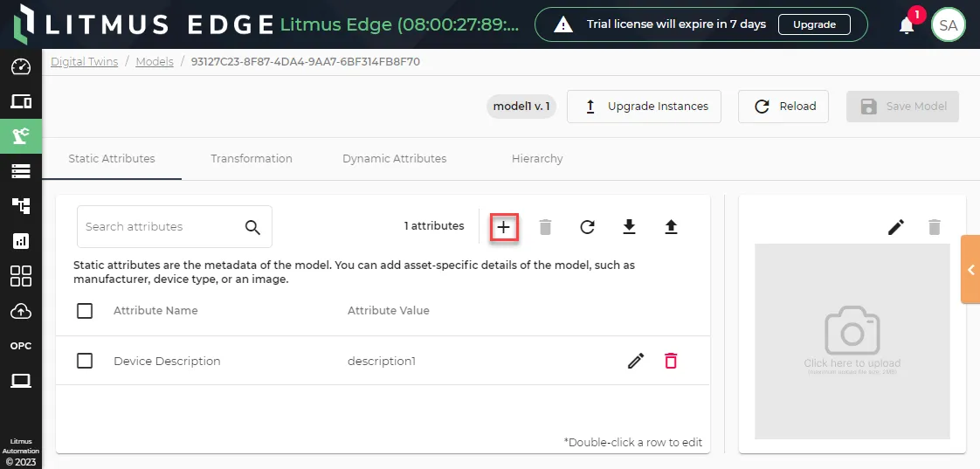Click the Models breadcrumb link
The height and width of the screenshot is (469, 980).
[155, 62]
